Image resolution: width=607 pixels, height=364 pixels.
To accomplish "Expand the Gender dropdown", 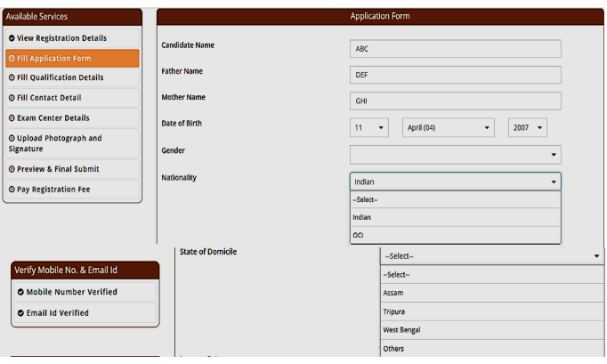I will coord(455,155).
